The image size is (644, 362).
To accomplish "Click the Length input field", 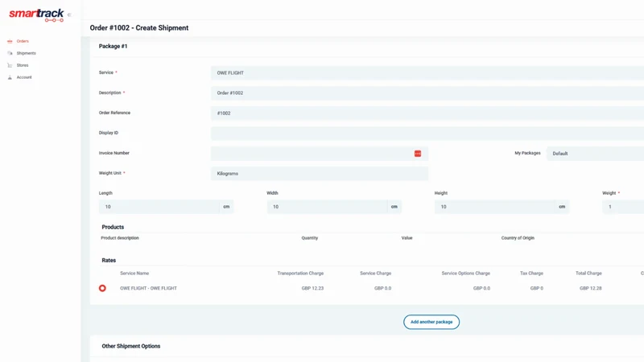I will tap(159, 207).
